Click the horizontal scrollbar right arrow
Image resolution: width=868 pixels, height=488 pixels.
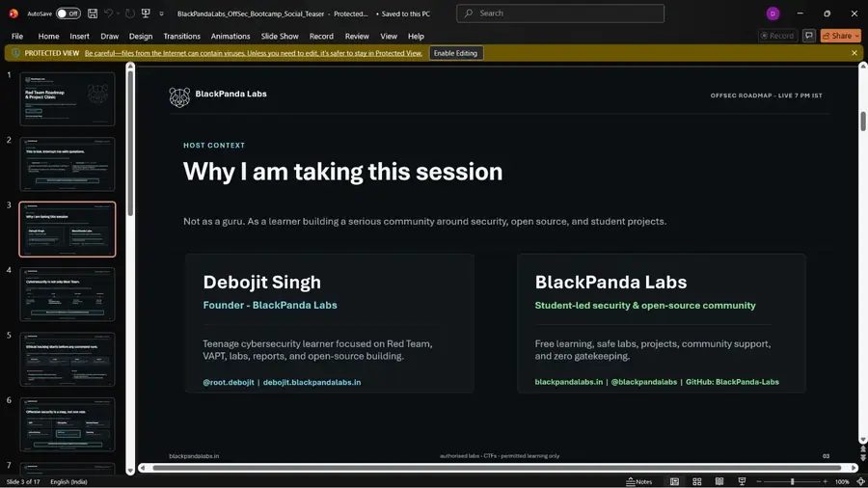pyautogui.click(x=854, y=468)
